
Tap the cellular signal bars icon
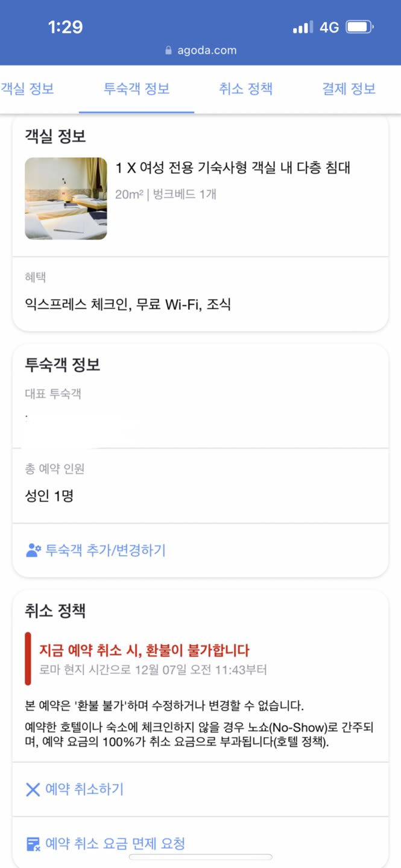(x=303, y=27)
